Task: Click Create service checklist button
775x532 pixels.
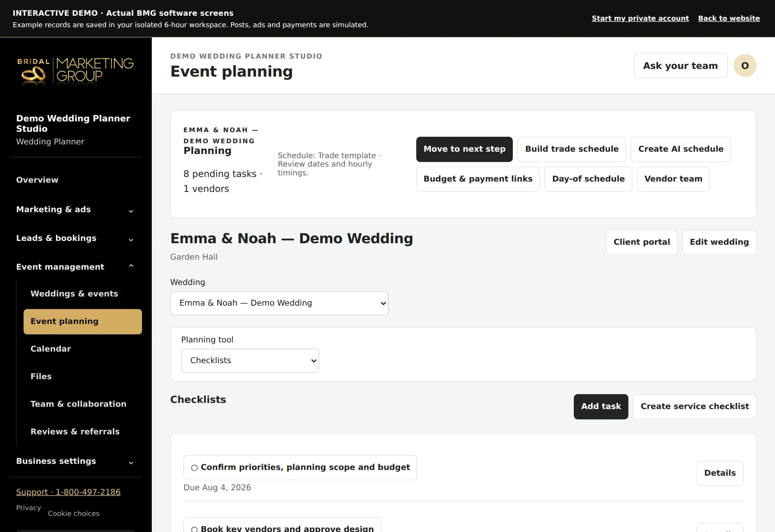Action: (695, 407)
